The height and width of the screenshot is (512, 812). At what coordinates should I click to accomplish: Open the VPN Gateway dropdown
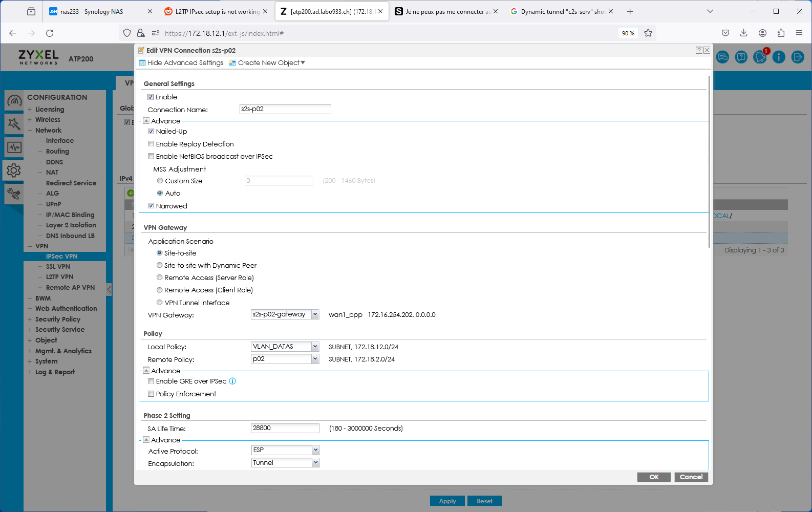(315, 314)
